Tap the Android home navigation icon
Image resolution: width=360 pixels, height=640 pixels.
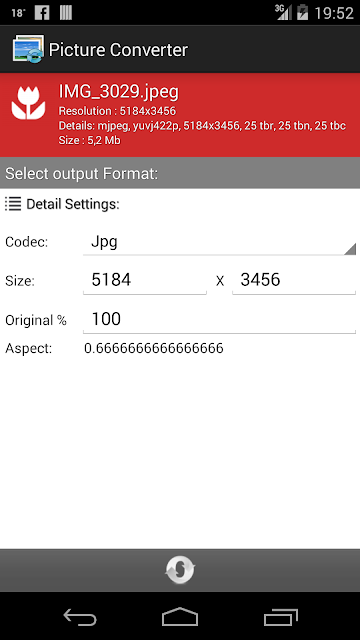pyautogui.click(x=180, y=616)
